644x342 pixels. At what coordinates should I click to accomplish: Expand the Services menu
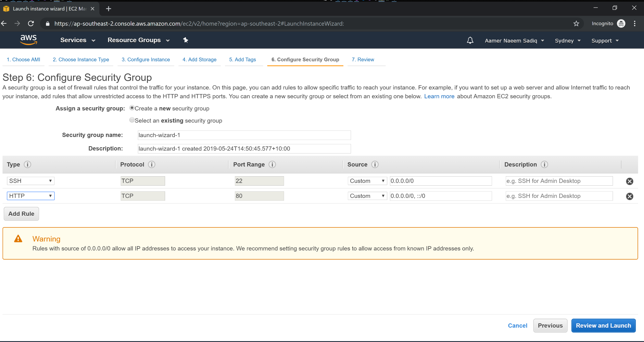(x=78, y=40)
